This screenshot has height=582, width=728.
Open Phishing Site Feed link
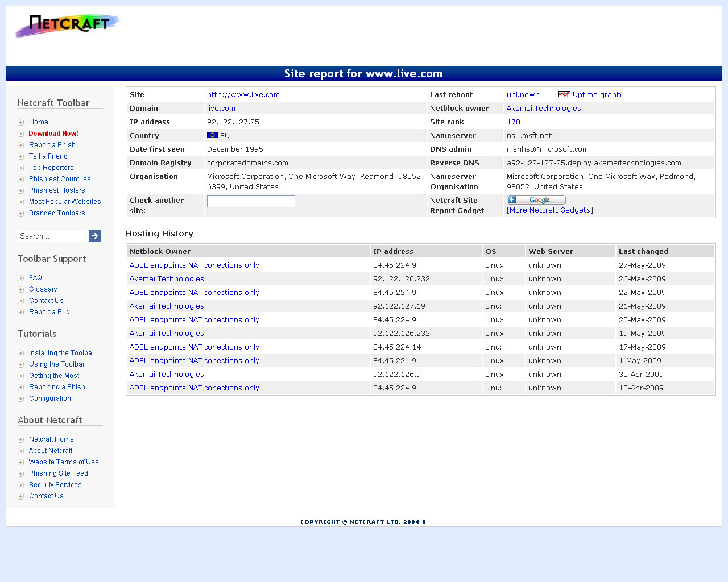[59, 473]
